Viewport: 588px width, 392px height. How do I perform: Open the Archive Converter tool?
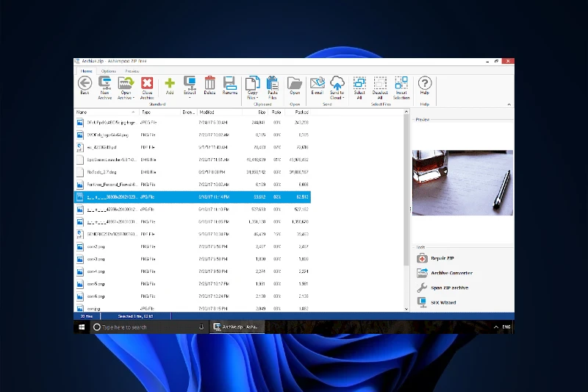point(445,273)
